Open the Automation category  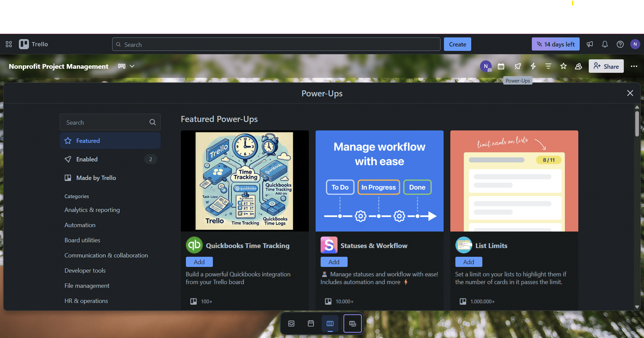click(80, 225)
